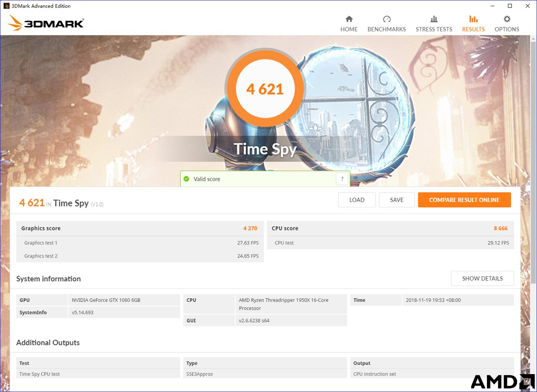Image resolution: width=537 pixels, height=392 pixels.
Task: Click the CPU score value 8 666
Action: pyautogui.click(x=501, y=228)
